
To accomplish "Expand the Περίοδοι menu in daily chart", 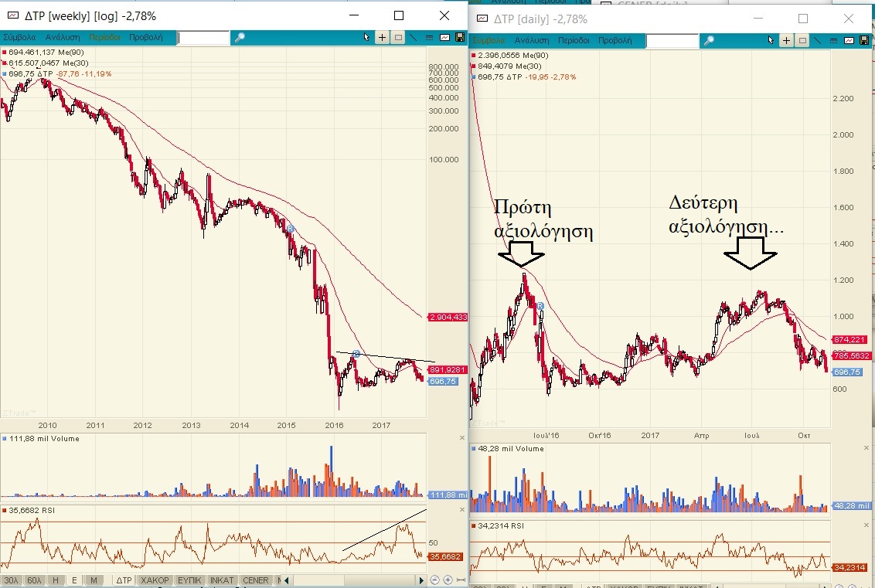I will click(574, 40).
